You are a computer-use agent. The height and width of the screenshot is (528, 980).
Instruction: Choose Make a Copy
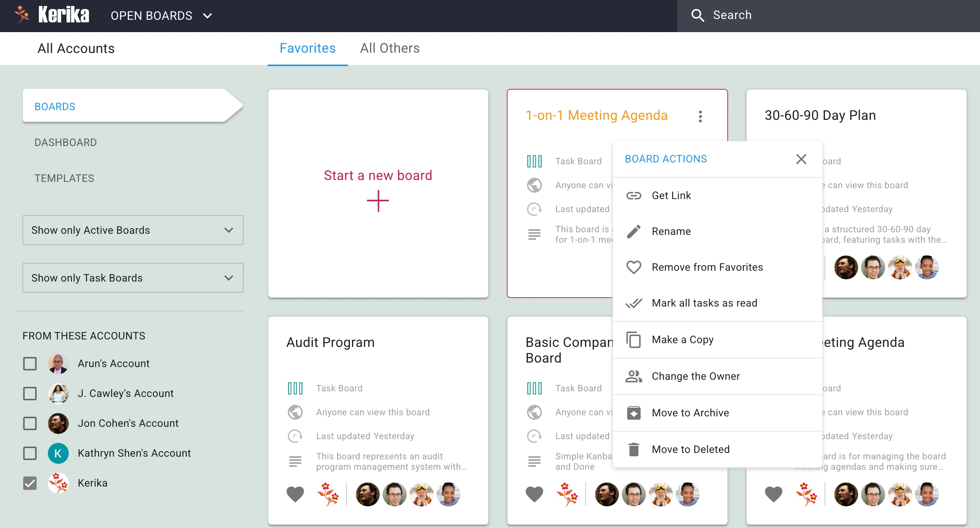(x=718, y=339)
